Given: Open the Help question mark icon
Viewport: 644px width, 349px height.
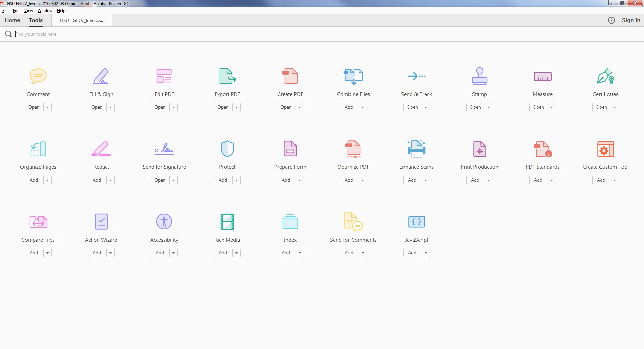Looking at the screenshot, I should (x=611, y=20).
